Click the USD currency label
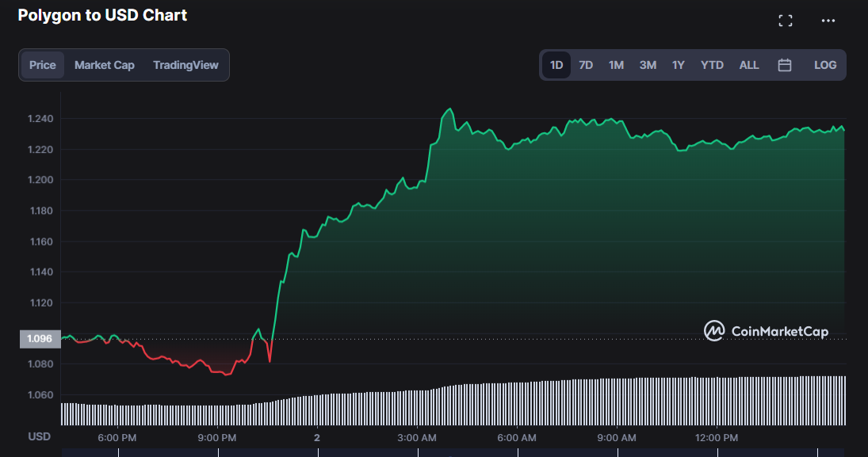 (x=40, y=436)
